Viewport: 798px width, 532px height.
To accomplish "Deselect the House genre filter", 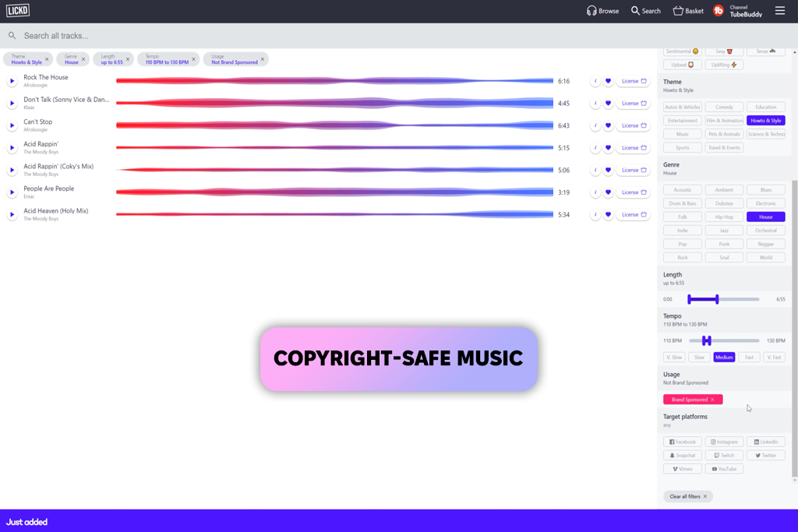I will point(765,217).
